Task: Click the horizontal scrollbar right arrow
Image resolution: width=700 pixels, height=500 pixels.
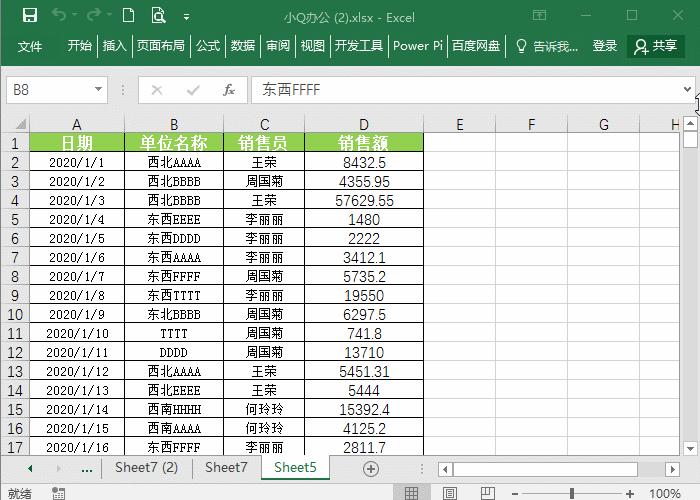Action: (x=672, y=469)
